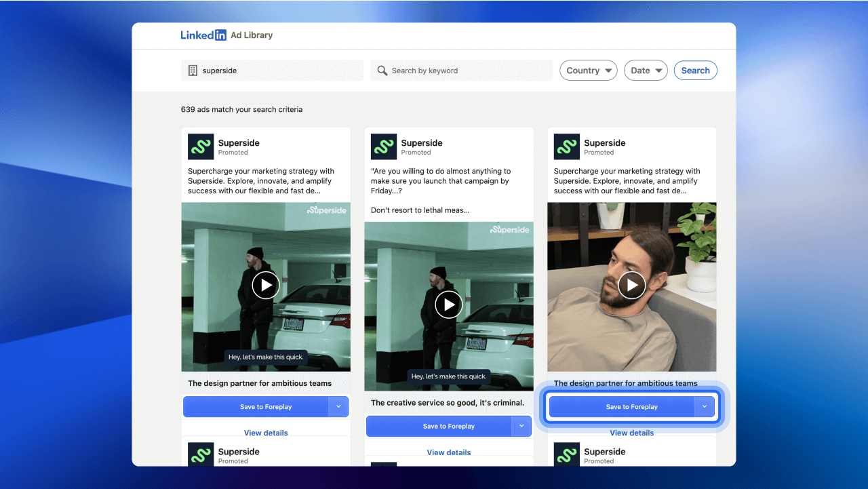Play the parking garage video in the first ad
This screenshot has width=868, height=489.
pyautogui.click(x=266, y=285)
